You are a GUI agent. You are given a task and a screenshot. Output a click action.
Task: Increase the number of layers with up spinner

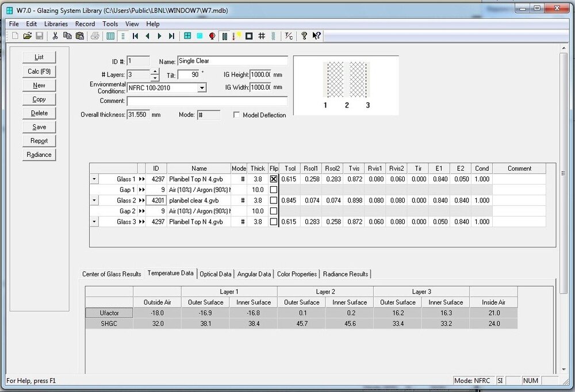click(155, 72)
